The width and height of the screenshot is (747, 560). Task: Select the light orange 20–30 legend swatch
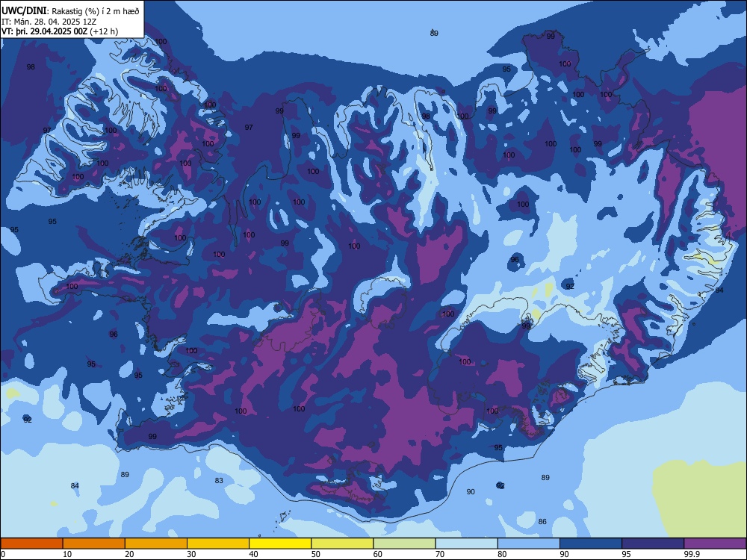[x=156, y=544]
